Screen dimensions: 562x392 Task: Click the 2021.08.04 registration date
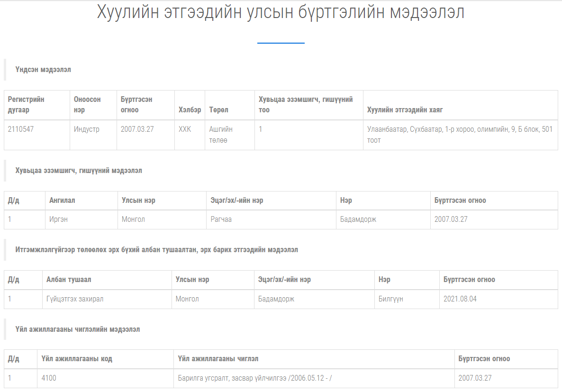[460, 299]
